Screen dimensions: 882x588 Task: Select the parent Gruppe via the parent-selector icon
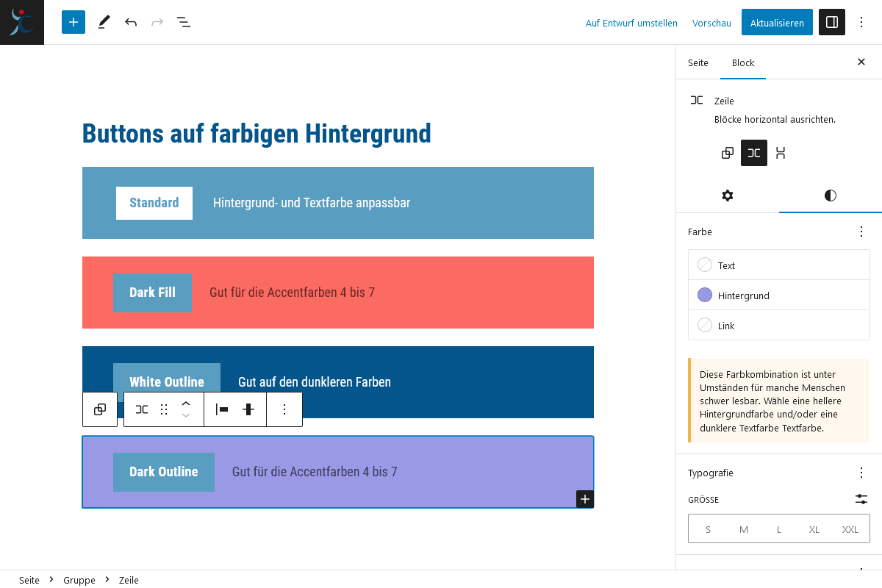pos(99,409)
